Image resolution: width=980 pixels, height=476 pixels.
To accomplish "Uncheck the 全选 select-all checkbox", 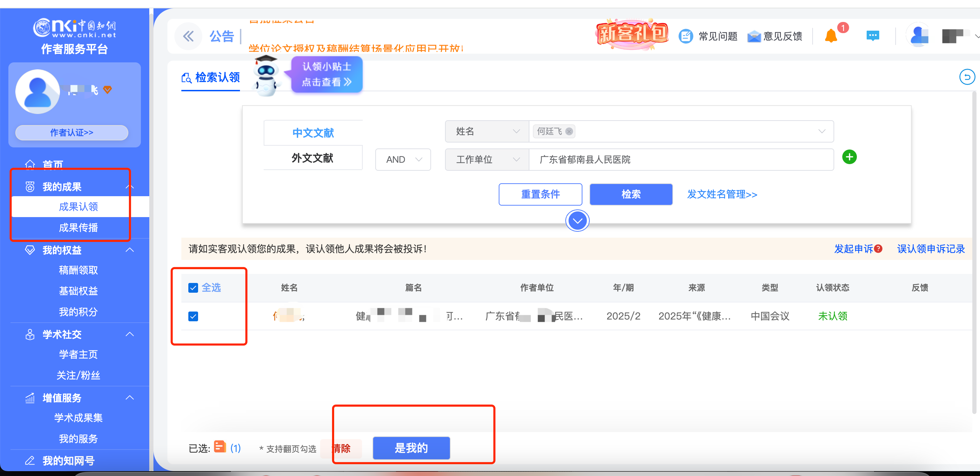I will 193,288.
